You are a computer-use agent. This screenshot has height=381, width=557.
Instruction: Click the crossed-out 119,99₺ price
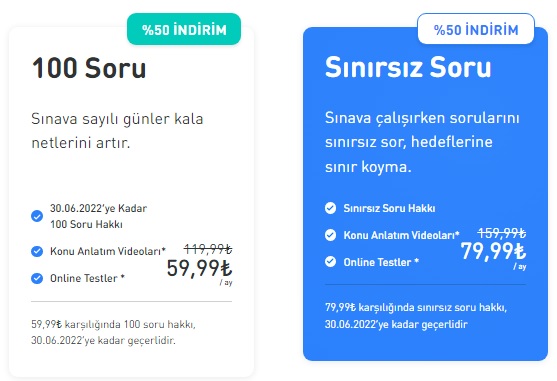tap(208, 249)
